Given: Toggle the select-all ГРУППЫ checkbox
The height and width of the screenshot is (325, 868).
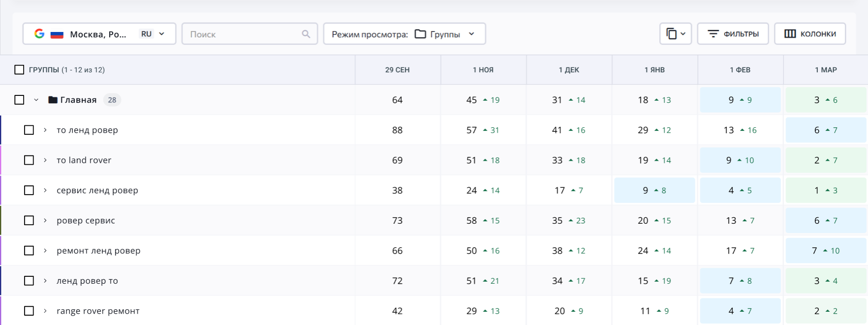Looking at the screenshot, I should click(x=19, y=70).
